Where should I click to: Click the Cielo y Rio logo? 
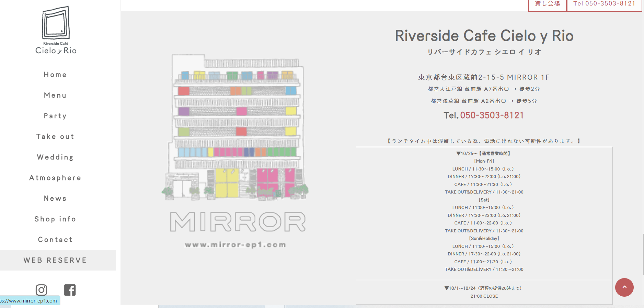coord(56,30)
